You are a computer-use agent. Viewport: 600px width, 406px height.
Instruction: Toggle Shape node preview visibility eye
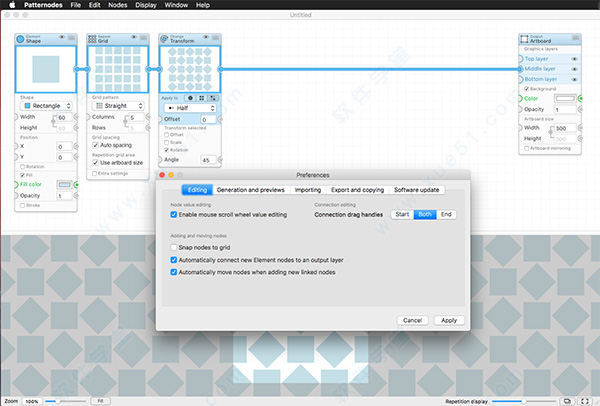tap(62, 37)
